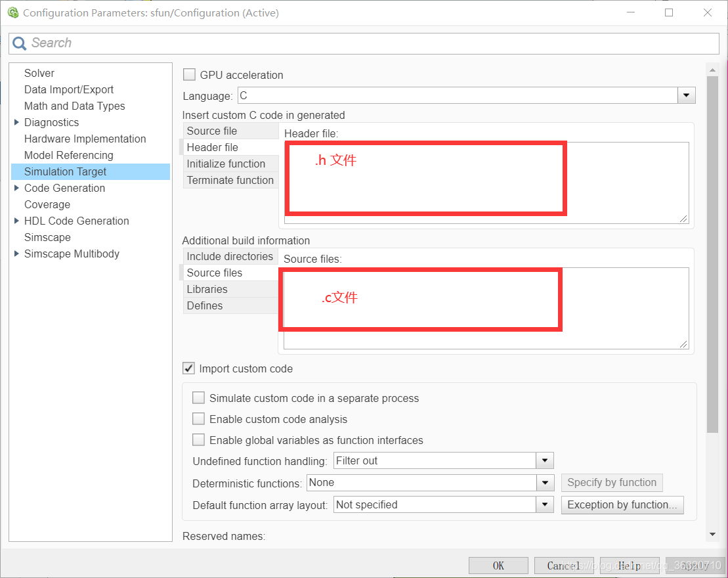Click inside the Header file text area
Image resolution: width=728 pixels, height=578 pixels.
(486, 183)
